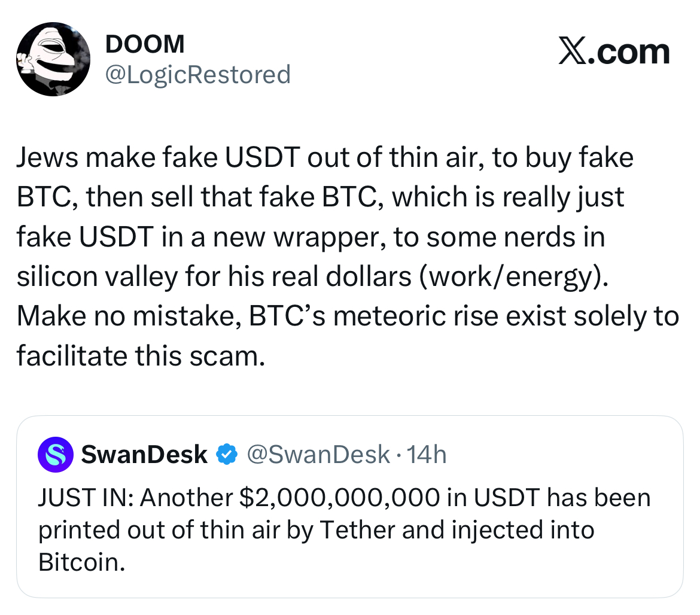Screen dimensions: 700x615
Task: Click "USDT has been" in quoted post
Action: (x=562, y=498)
